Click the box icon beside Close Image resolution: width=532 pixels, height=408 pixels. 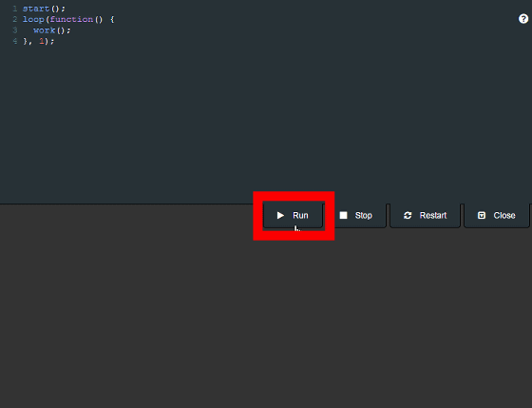(x=482, y=215)
